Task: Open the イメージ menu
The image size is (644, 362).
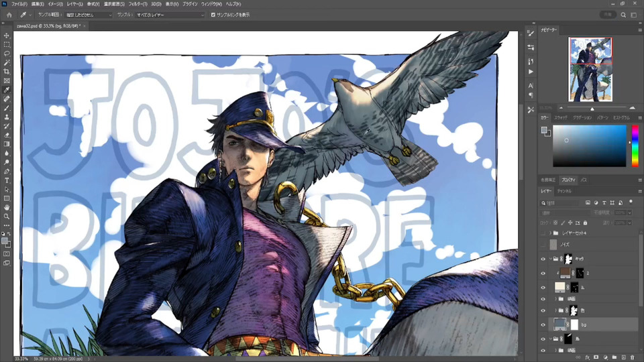Action: [55, 4]
